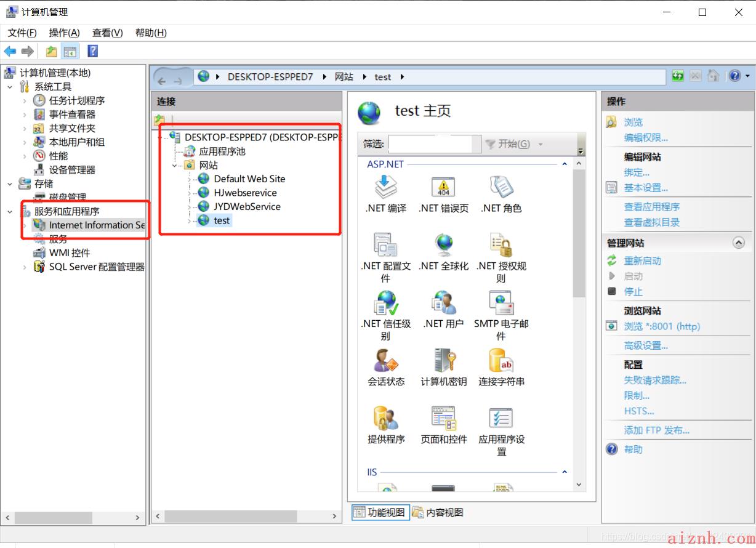Click the toolbar up-one-level folder icon
The height and width of the screenshot is (548, 756).
pyautogui.click(x=52, y=51)
